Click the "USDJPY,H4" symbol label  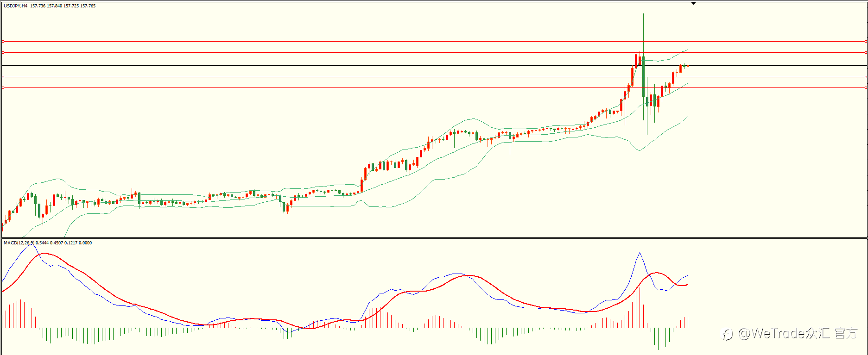[x=15, y=6]
